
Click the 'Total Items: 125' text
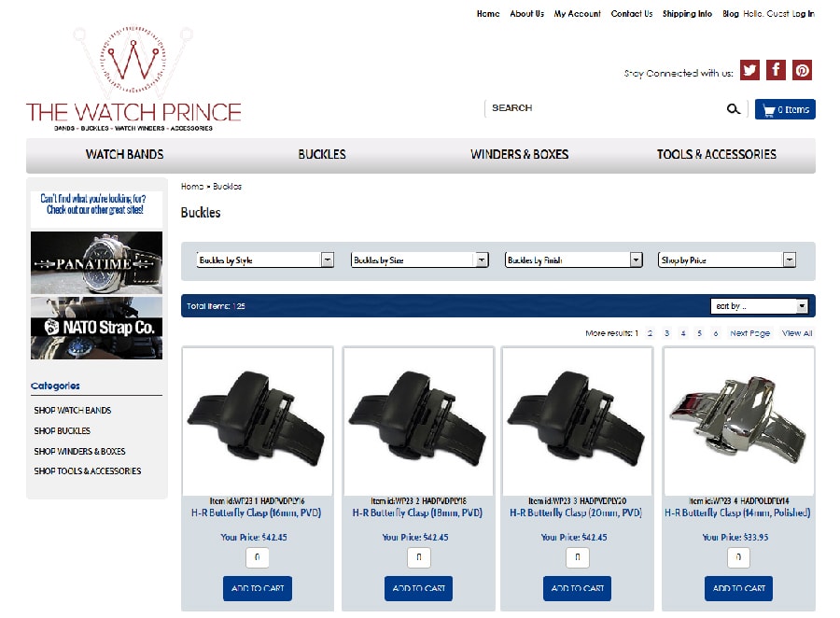(216, 306)
